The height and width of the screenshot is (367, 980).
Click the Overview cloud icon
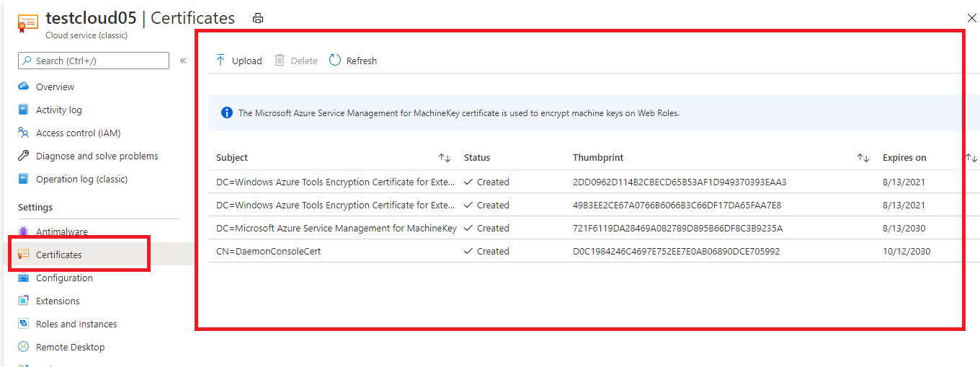coord(24,87)
